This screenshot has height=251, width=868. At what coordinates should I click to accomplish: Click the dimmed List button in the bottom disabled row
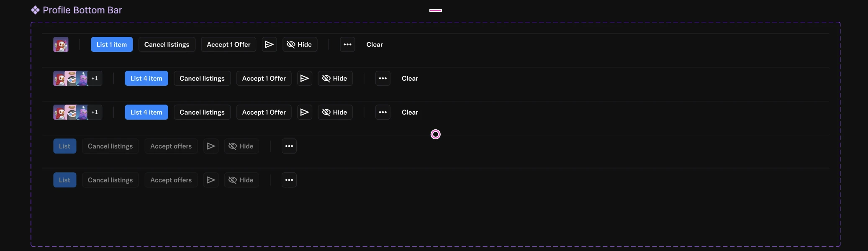pyautogui.click(x=65, y=180)
